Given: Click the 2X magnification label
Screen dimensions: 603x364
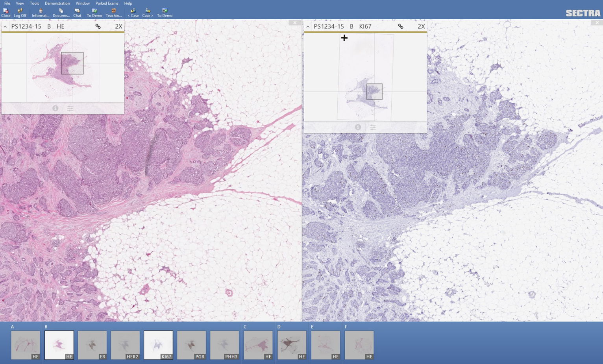Looking at the screenshot, I should point(118,26).
